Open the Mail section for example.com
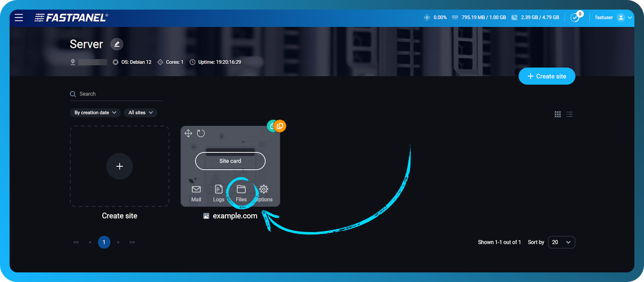The height and width of the screenshot is (282, 644). [x=196, y=192]
